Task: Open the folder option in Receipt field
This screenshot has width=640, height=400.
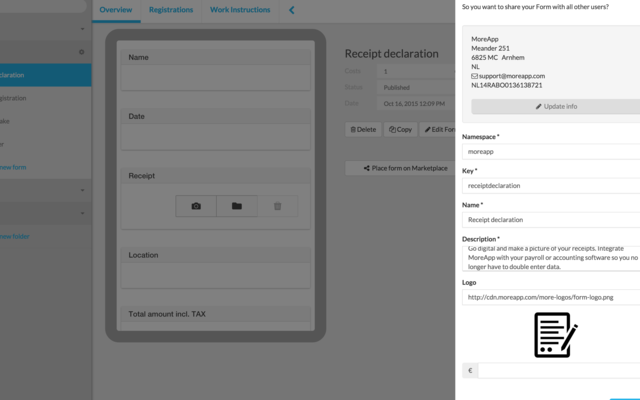Action: tap(237, 206)
